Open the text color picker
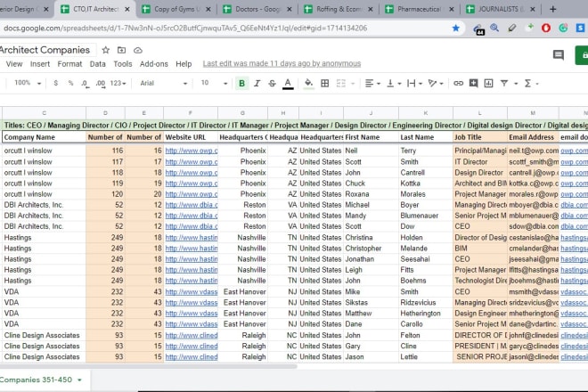The image size is (588, 392). pyautogui.click(x=288, y=83)
